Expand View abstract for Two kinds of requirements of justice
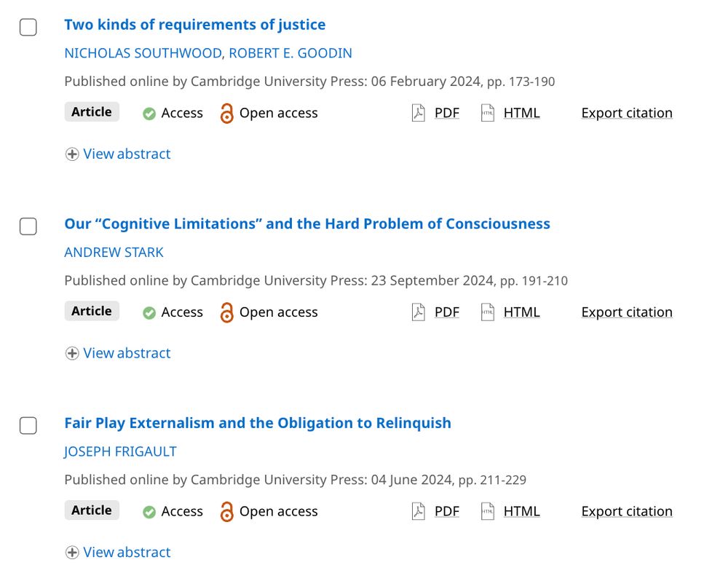 click(118, 154)
